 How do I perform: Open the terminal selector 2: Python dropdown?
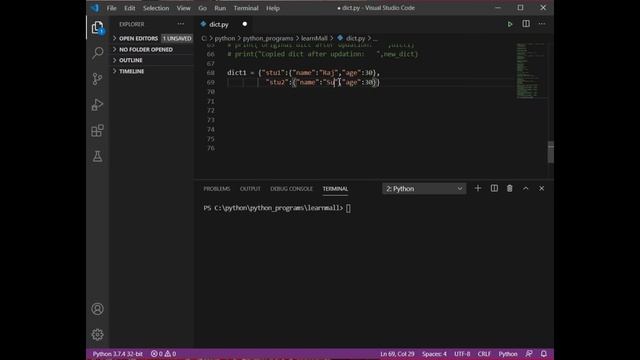point(424,189)
